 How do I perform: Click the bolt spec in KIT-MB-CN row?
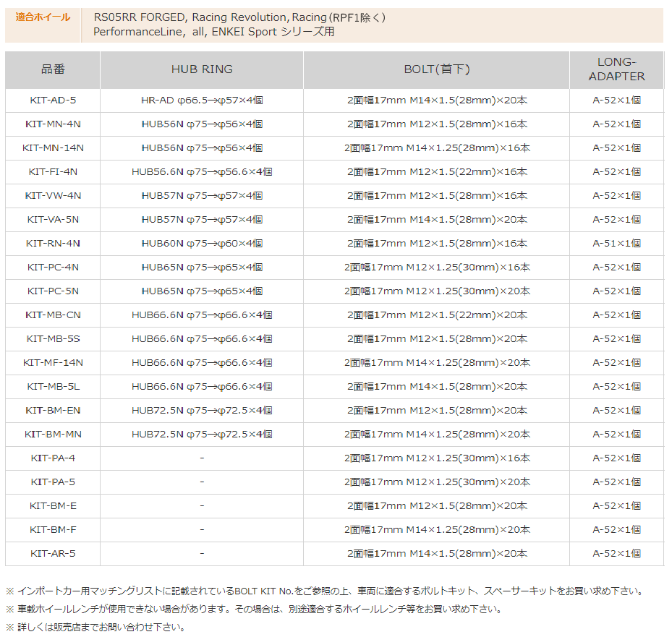click(437, 315)
